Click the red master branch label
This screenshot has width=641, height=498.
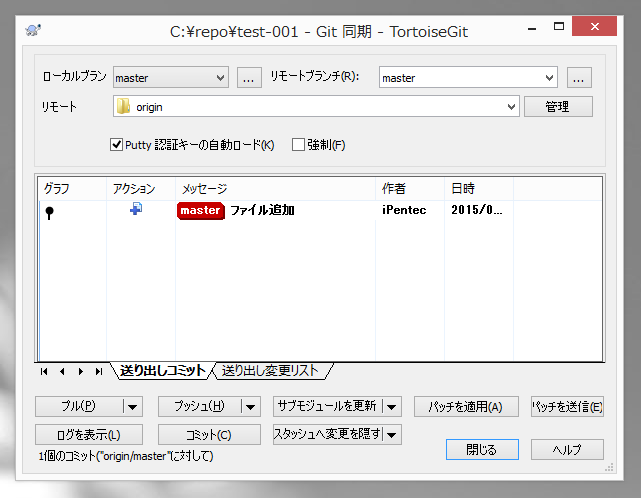201,211
